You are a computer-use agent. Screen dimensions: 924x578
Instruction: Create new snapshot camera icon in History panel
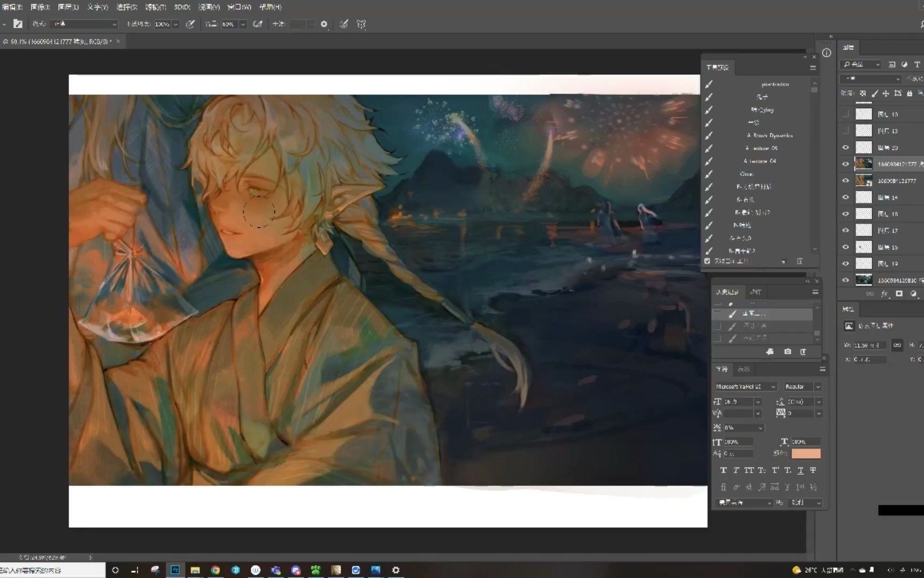(x=788, y=352)
